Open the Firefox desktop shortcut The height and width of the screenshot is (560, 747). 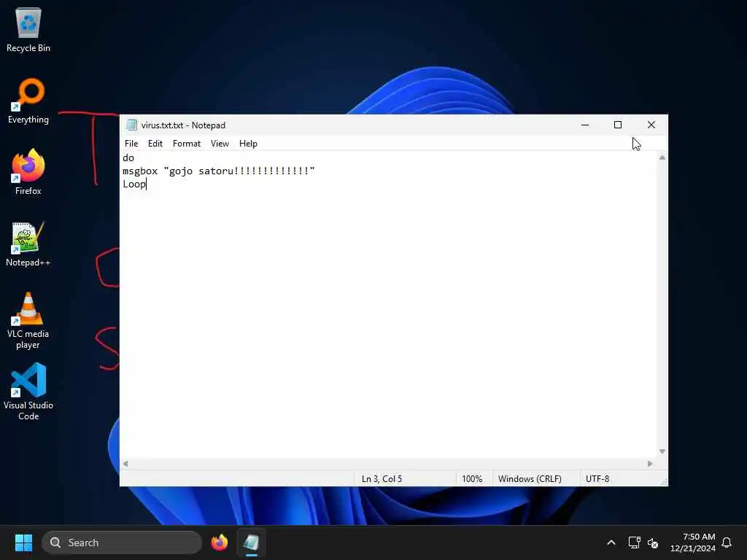click(x=28, y=172)
